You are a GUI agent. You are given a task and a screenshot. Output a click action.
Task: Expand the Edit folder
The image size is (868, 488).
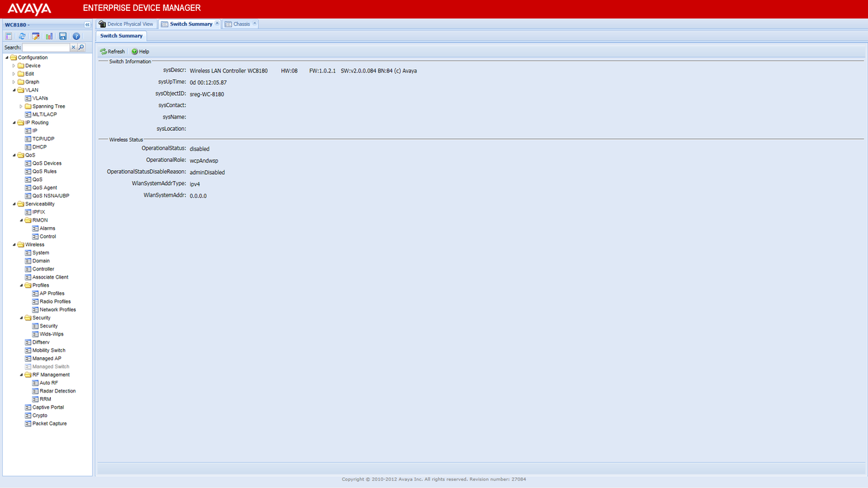click(14, 74)
